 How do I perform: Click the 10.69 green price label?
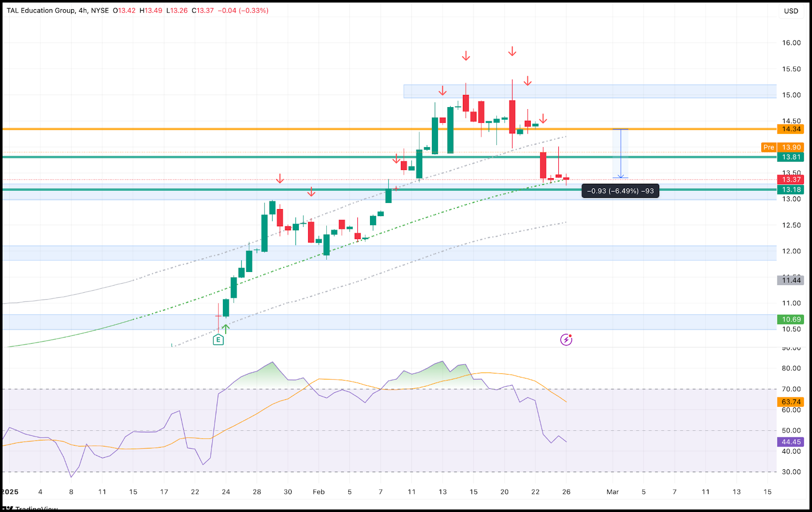coord(791,319)
